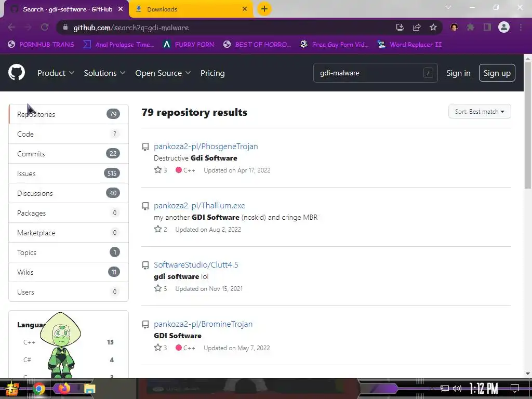This screenshot has height=399, width=532.
Task: Open Chrome three-dot menu
Action: click(521, 27)
